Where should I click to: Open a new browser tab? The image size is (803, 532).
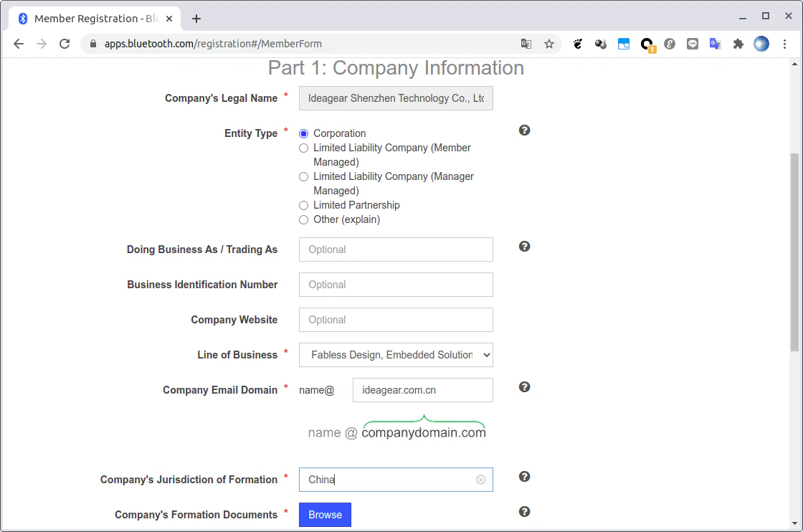click(x=196, y=19)
